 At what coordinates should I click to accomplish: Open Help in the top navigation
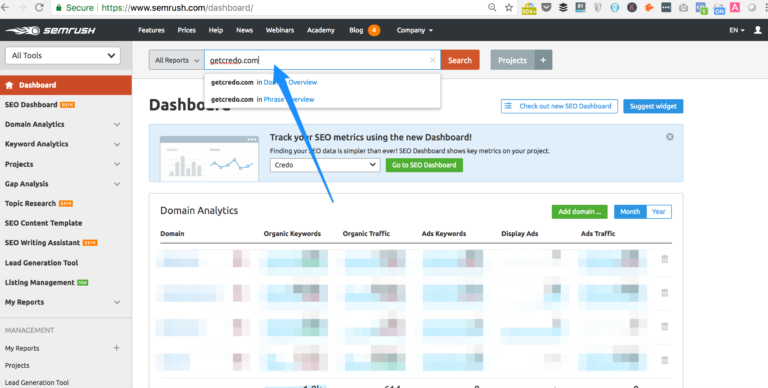[216, 30]
